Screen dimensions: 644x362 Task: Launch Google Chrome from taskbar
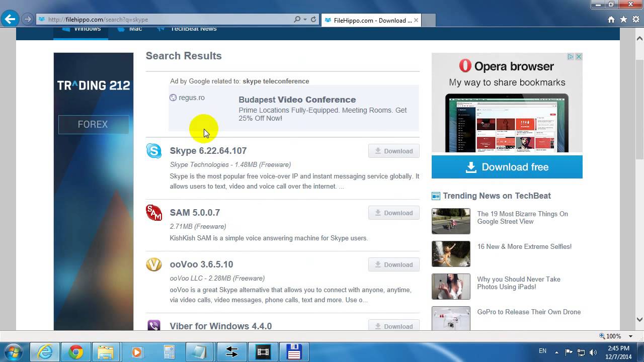click(x=76, y=352)
